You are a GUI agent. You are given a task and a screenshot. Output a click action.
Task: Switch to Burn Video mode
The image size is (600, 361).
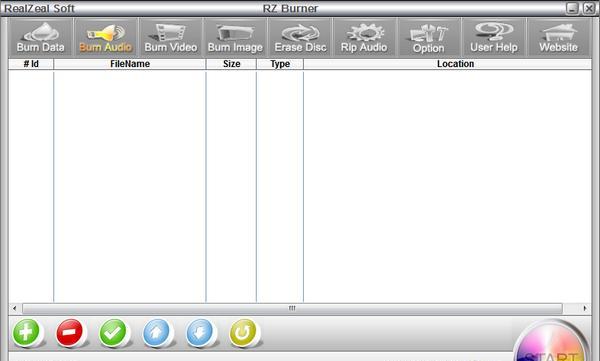point(171,38)
